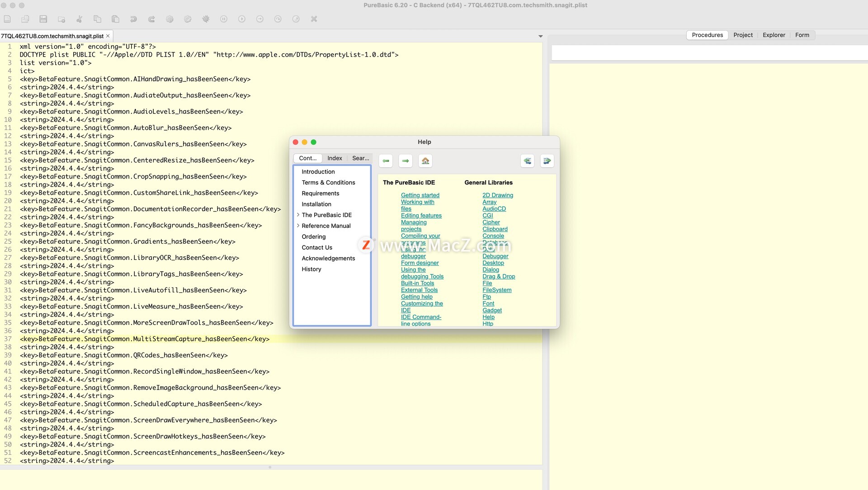Switch to the Procedures panel tab
Viewport: 868px width, 490px height.
click(x=707, y=35)
